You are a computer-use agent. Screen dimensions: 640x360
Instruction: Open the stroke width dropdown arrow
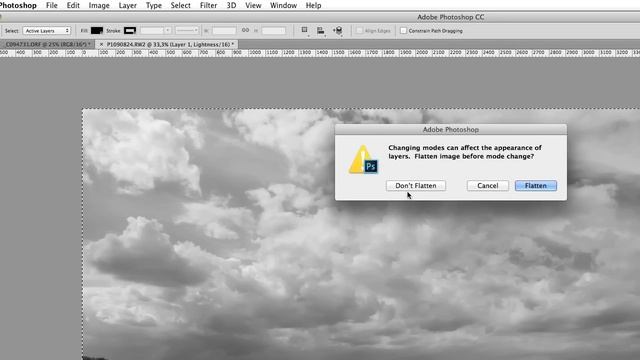167,31
